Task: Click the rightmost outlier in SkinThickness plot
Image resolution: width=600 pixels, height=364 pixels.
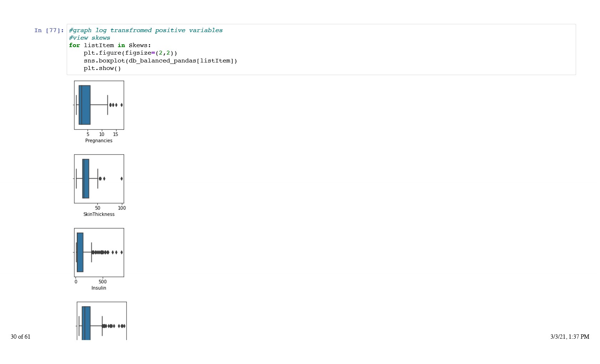Action: [x=121, y=178]
